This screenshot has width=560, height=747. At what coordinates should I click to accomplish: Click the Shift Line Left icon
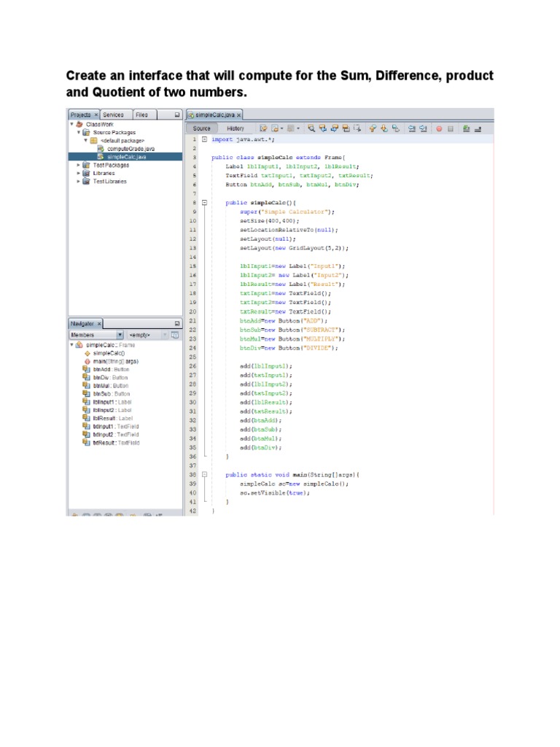click(411, 128)
